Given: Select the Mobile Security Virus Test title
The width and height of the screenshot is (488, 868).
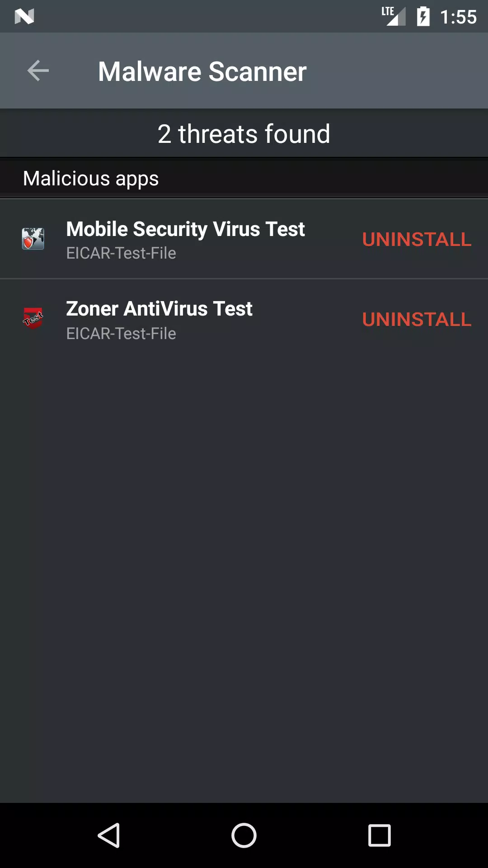Looking at the screenshot, I should 185,229.
